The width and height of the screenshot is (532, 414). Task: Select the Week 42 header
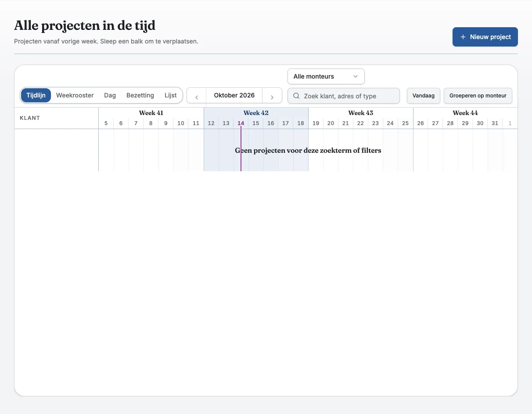[x=256, y=113]
